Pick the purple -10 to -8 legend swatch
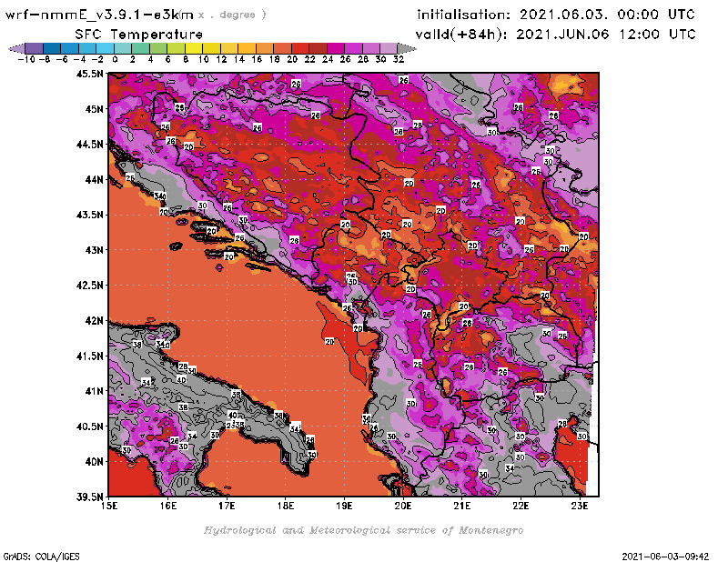Screen dimensions: 728x562 click(x=35, y=48)
